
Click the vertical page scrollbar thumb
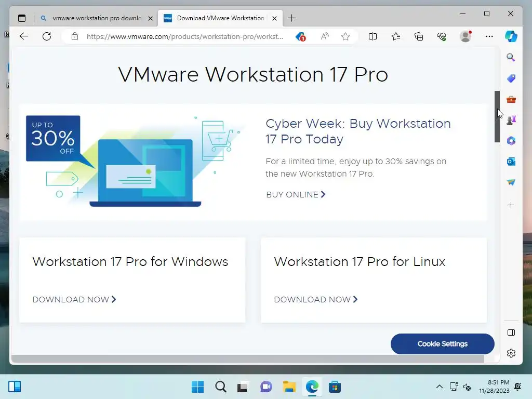pos(497,116)
